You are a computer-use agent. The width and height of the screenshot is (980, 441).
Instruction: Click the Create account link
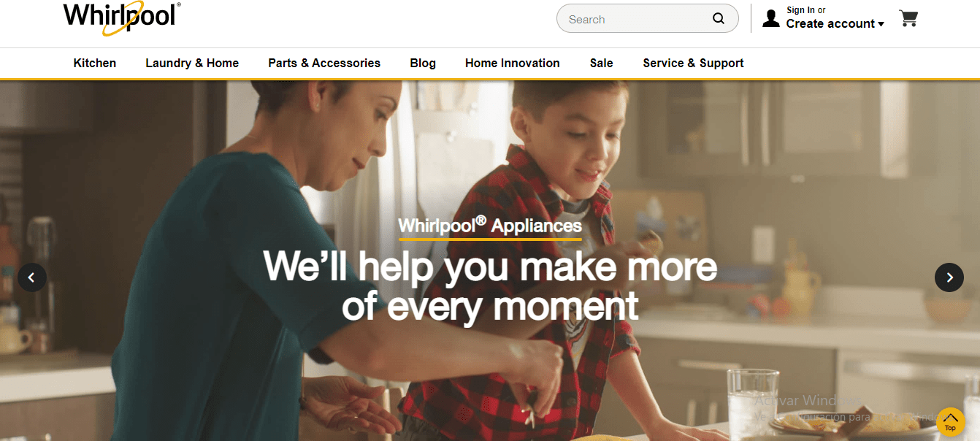tap(830, 24)
